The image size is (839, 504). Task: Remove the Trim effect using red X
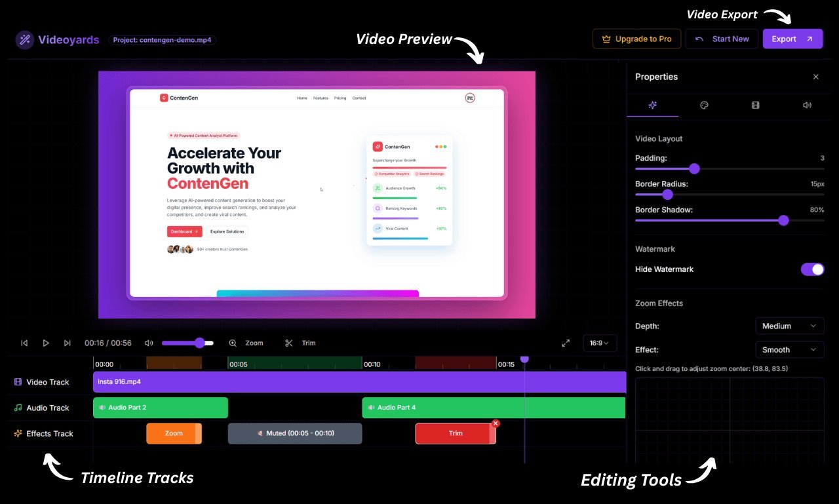pos(496,423)
